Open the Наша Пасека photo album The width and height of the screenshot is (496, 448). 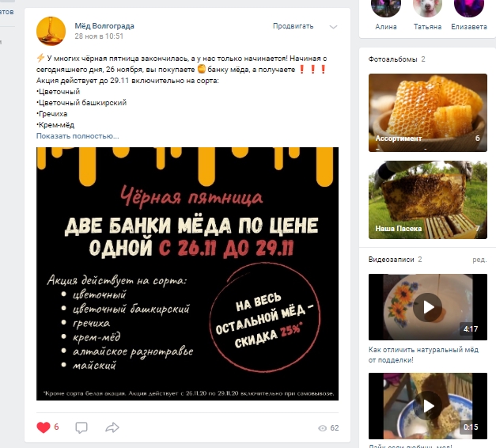[428, 199]
